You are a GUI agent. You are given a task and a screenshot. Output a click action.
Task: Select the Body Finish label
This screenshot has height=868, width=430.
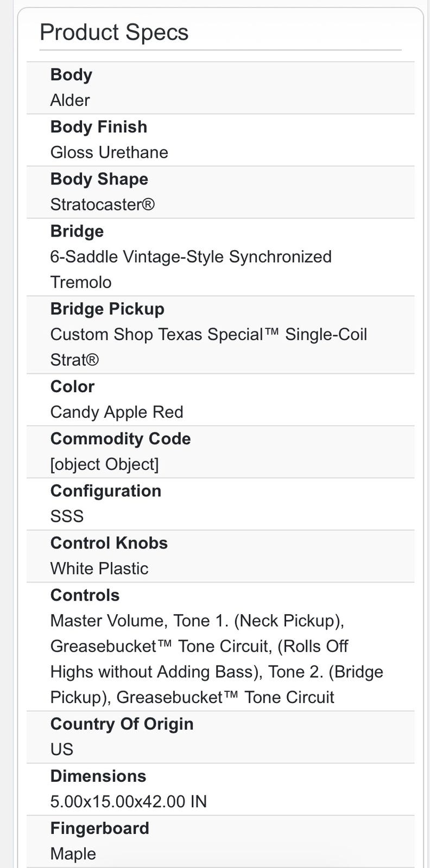[99, 127]
